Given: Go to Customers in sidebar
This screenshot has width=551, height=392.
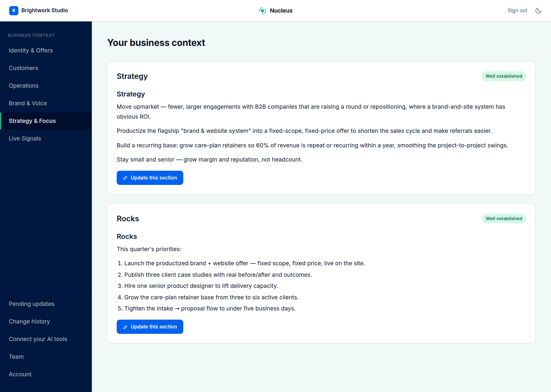Looking at the screenshot, I should click(x=46, y=68).
